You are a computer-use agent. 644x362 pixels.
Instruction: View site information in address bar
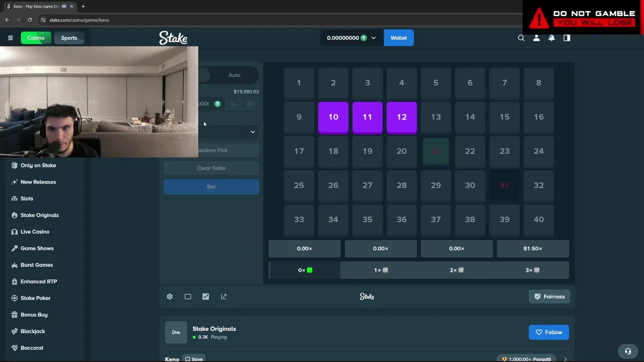coord(43,20)
